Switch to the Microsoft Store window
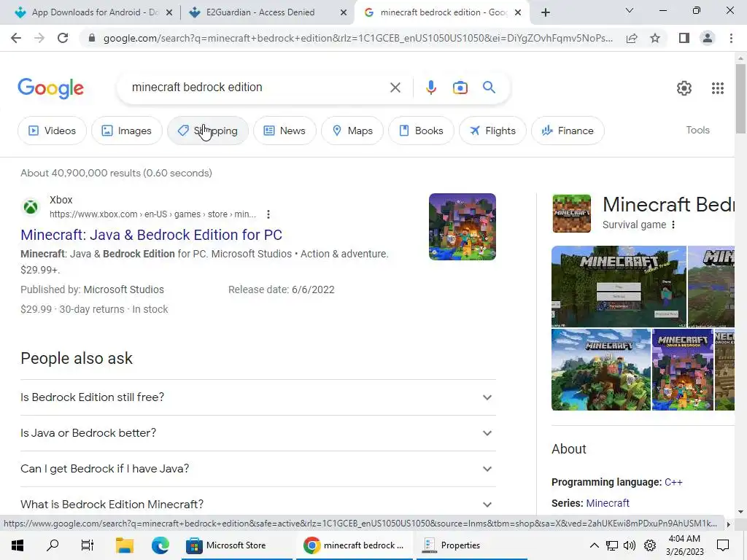 click(237, 545)
